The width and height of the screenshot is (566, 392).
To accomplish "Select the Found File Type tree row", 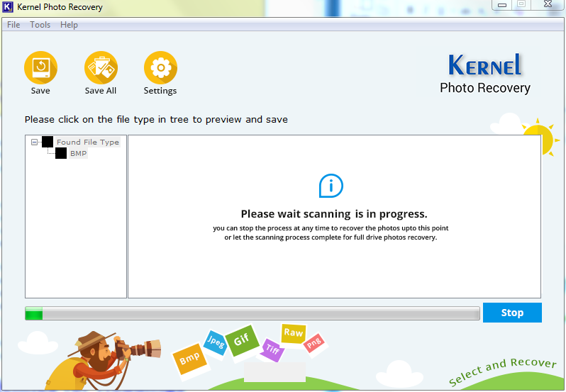I will [x=88, y=142].
